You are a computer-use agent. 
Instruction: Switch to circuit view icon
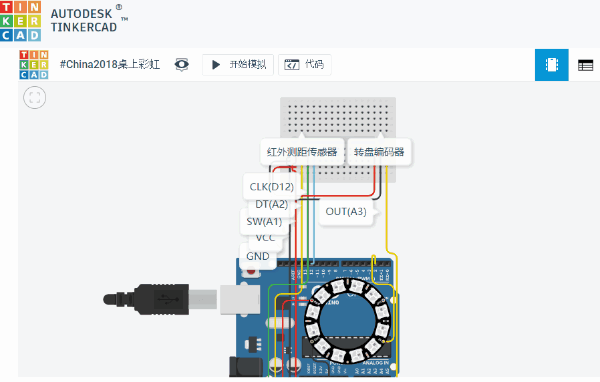(x=551, y=65)
